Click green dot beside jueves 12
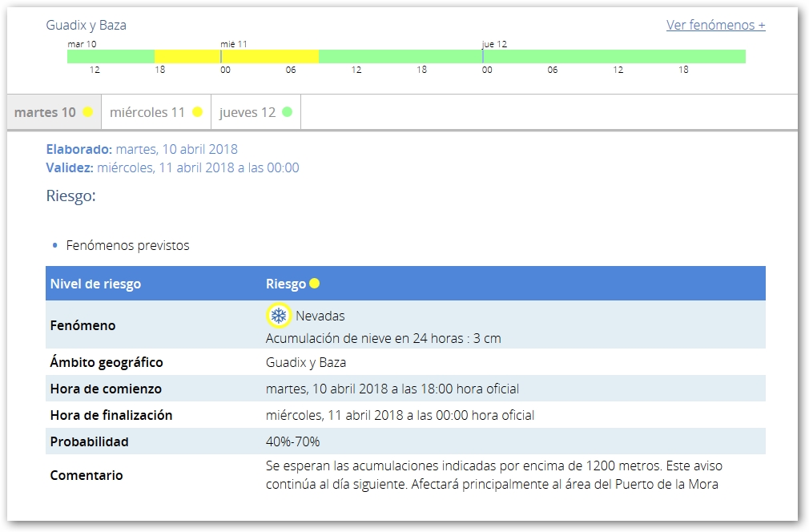809x532 pixels. 287,112
